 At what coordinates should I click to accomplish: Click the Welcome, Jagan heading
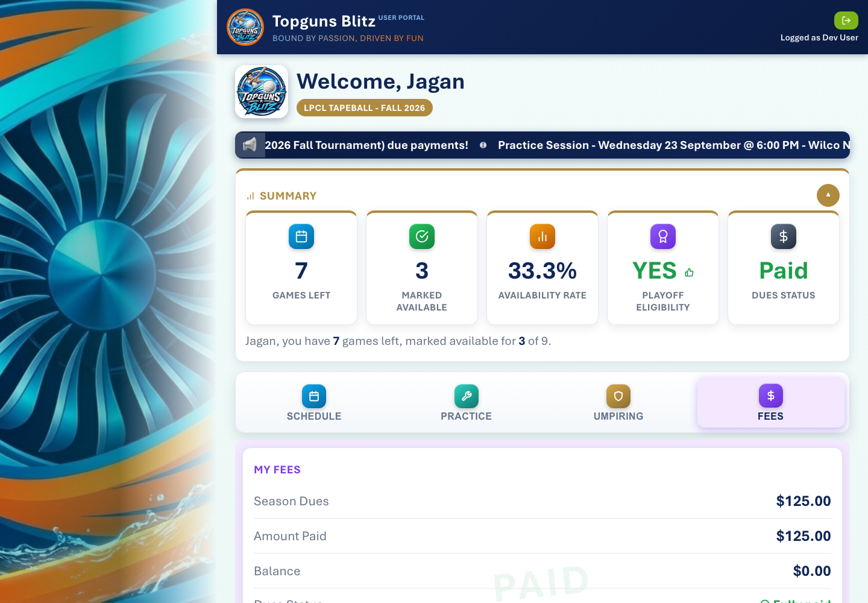pyautogui.click(x=380, y=81)
